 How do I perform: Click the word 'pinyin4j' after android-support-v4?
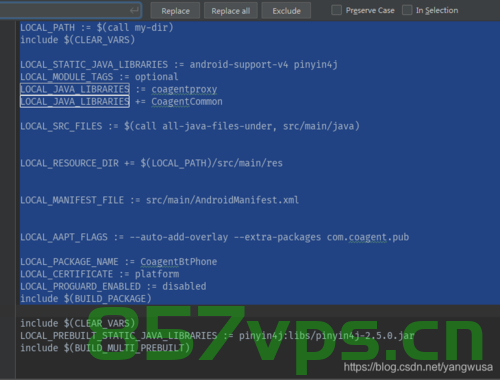[x=315, y=64]
